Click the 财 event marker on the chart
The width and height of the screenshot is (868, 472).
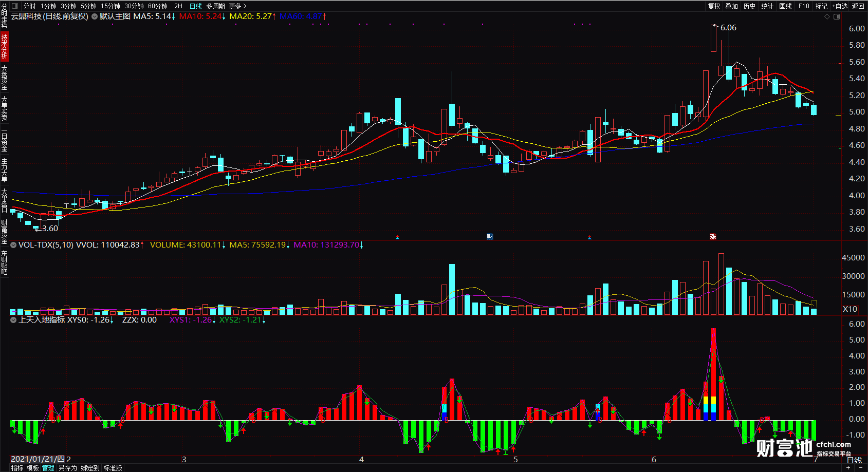point(490,237)
